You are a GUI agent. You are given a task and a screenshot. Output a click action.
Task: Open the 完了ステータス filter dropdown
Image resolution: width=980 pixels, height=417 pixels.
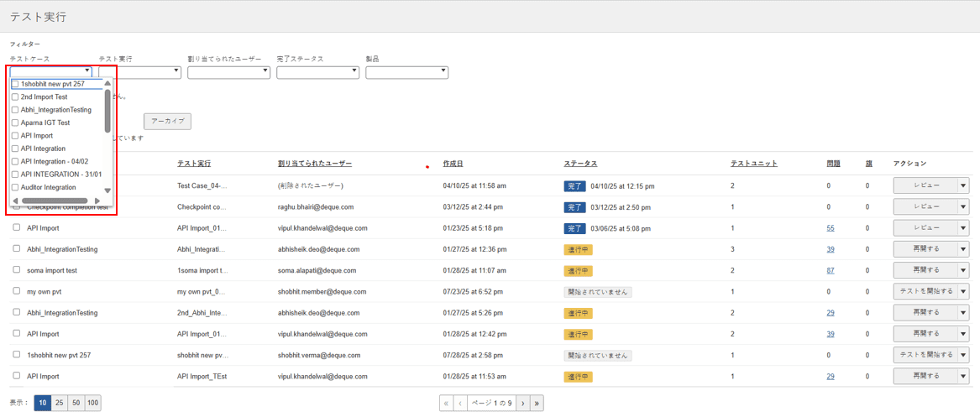317,72
